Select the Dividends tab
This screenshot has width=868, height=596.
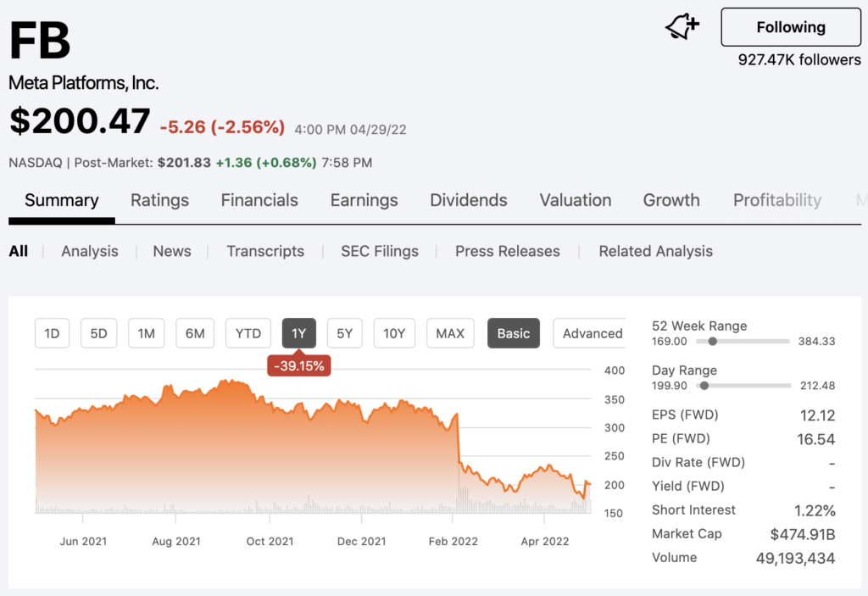coord(468,200)
